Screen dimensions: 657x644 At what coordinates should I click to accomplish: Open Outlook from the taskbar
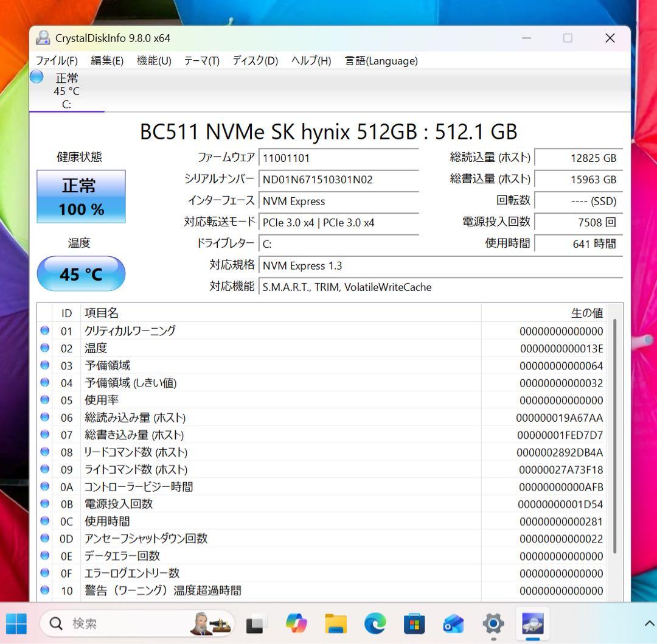pos(453,623)
